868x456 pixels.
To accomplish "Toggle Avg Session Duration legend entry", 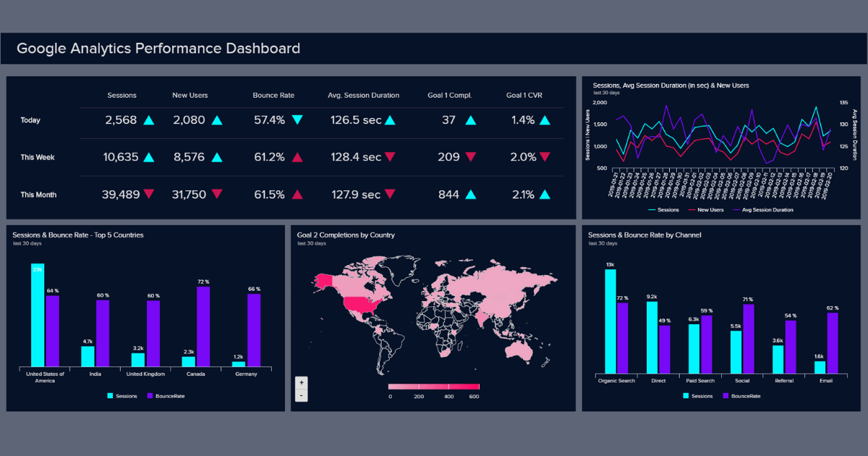I will [765, 210].
